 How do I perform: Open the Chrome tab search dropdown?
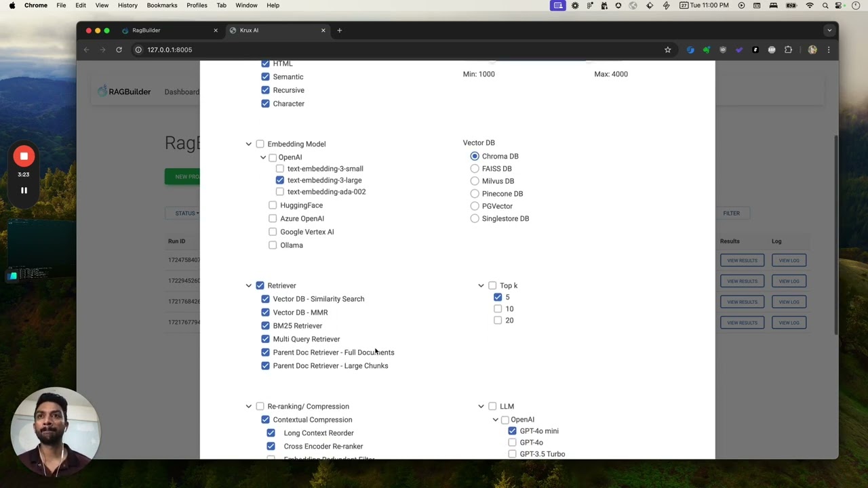[829, 30]
